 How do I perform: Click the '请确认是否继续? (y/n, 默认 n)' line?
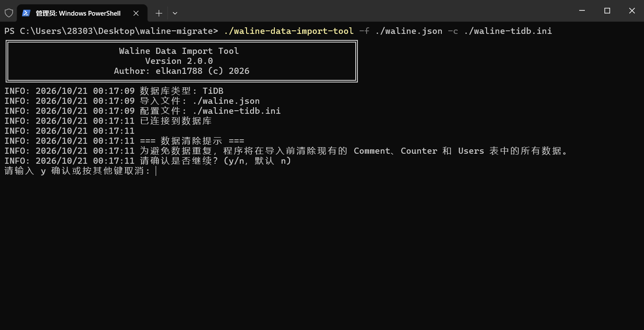click(x=148, y=161)
